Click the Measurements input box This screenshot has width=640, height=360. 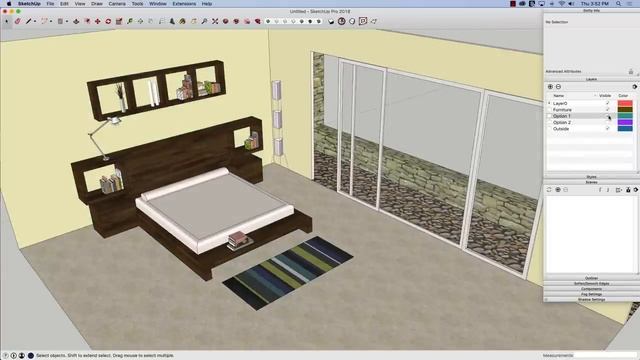click(605, 356)
